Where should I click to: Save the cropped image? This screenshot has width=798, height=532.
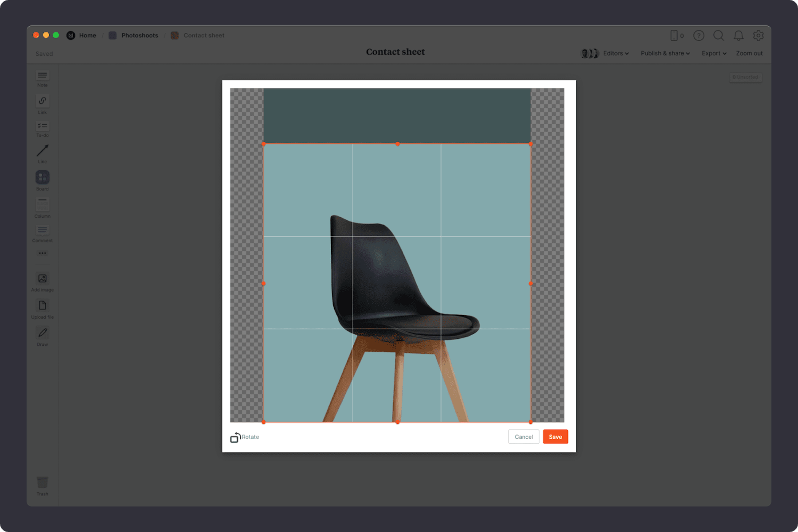555,437
